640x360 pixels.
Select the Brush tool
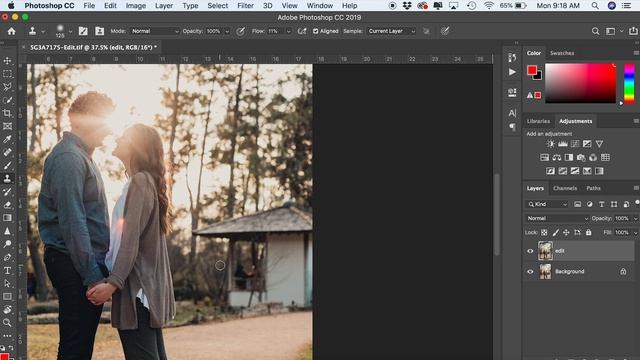7,165
